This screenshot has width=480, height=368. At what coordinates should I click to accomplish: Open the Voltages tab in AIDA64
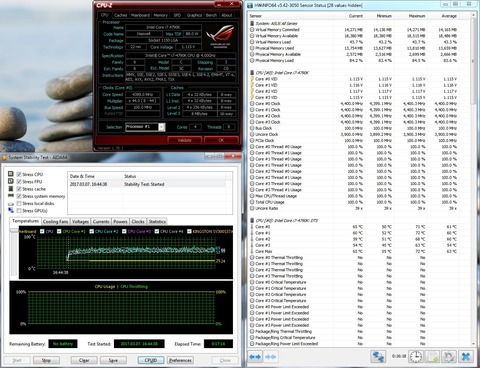tap(80, 222)
